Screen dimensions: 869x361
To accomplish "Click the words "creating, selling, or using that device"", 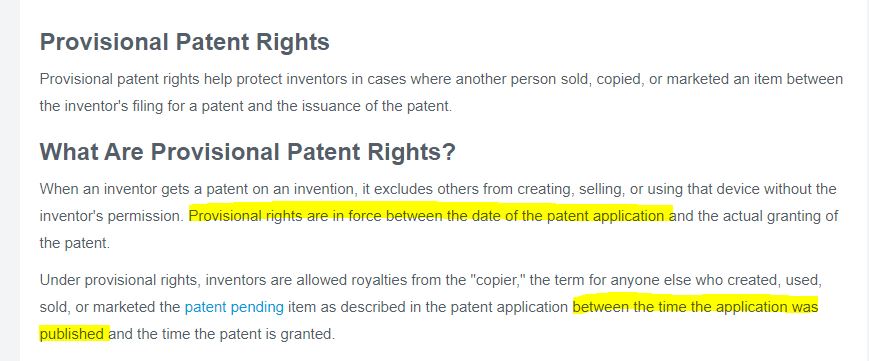I will pyautogui.click(x=636, y=189).
